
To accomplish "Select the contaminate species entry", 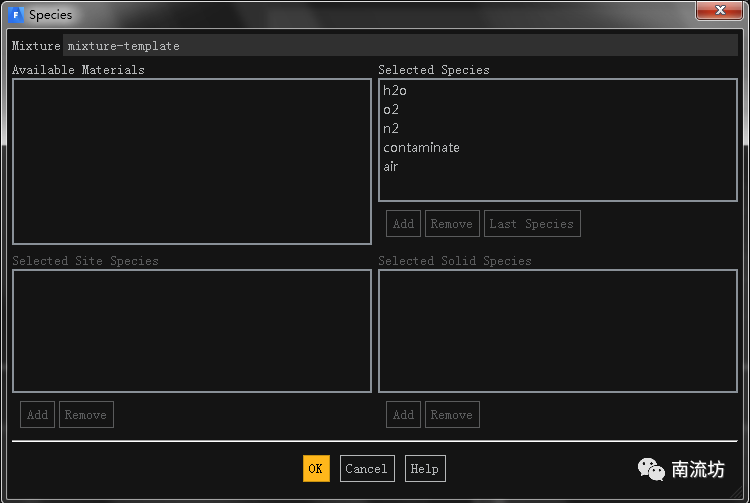I will tap(421, 148).
